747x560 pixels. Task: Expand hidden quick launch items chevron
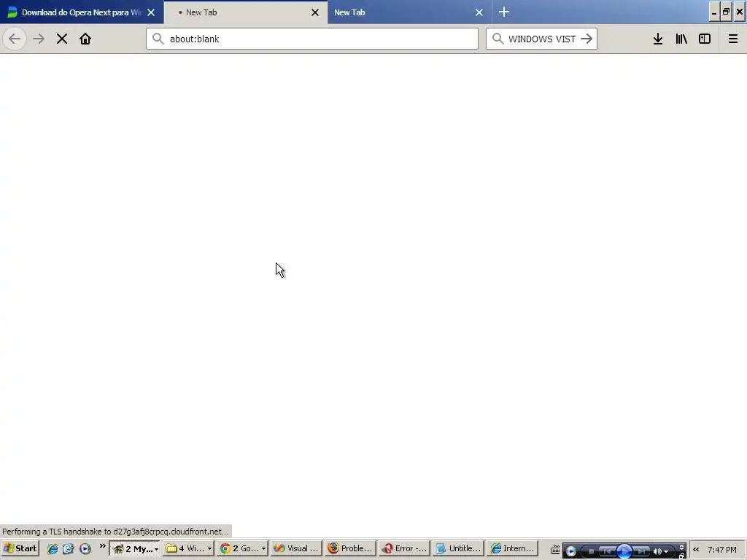click(x=102, y=545)
